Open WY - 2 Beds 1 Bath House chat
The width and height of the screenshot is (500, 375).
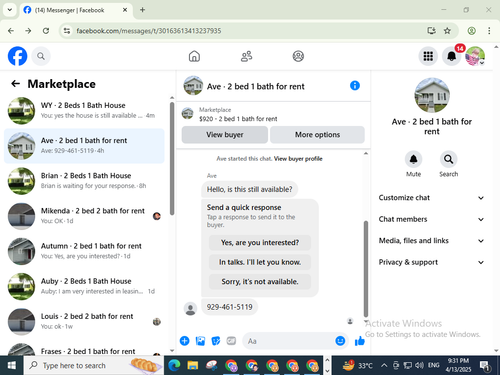tap(84, 110)
